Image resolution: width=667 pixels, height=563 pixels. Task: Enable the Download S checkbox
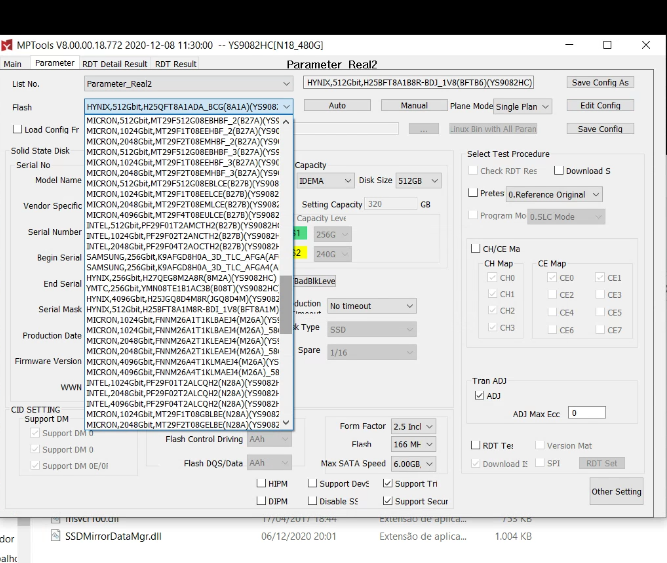(559, 171)
